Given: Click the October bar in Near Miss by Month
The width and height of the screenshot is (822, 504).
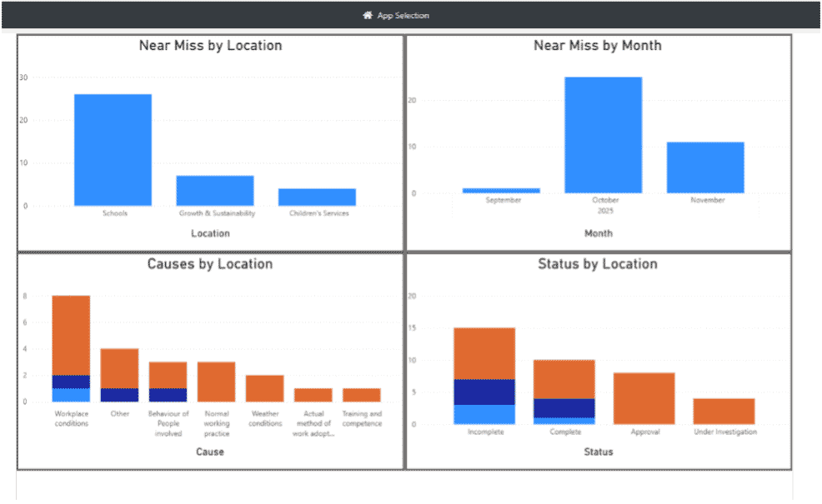Looking at the screenshot, I should click(x=603, y=135).
